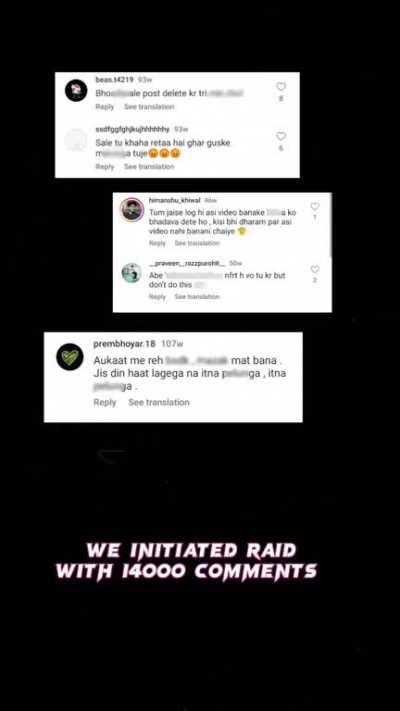See translation of 'Aukaat me reh' comment
This screenshot has width=400, height=711.
159,402
